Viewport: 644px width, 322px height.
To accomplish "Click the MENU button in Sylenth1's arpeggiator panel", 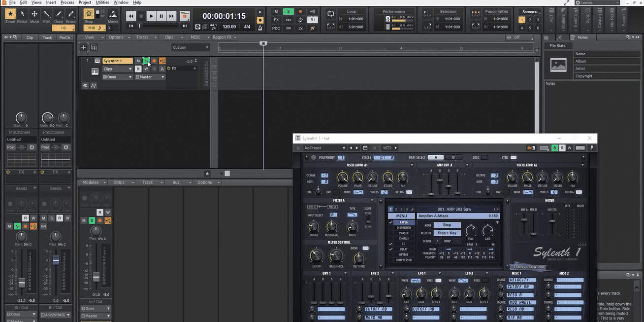I will [401, 215].
